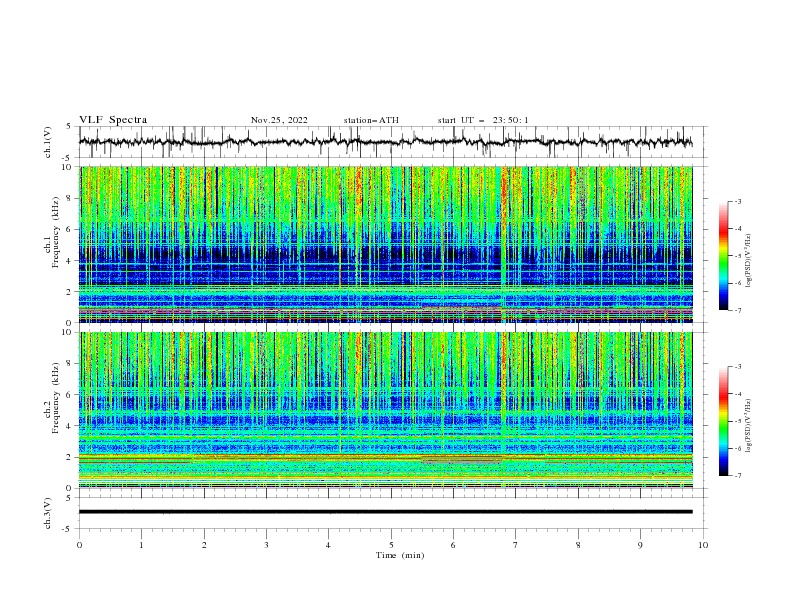Click the "ch.3(V)" axis label
The height and width of the screenshot is (612, 792).
[x=48, y=513]
